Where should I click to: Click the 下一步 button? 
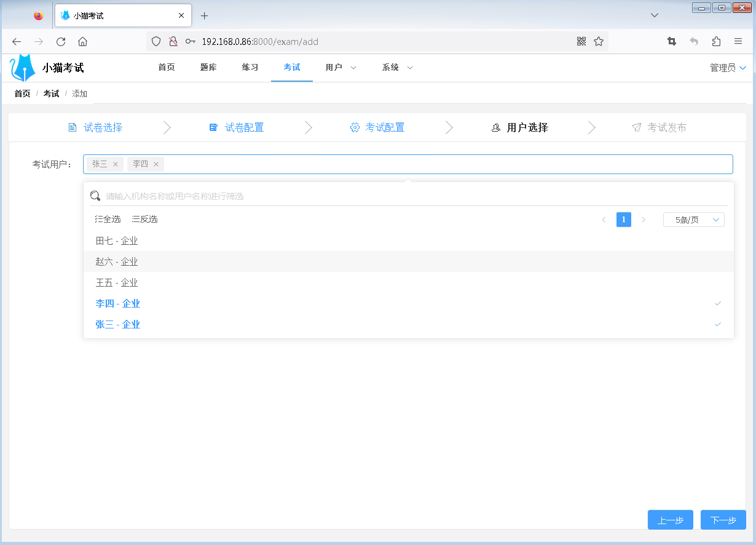[x=723, y=520]
